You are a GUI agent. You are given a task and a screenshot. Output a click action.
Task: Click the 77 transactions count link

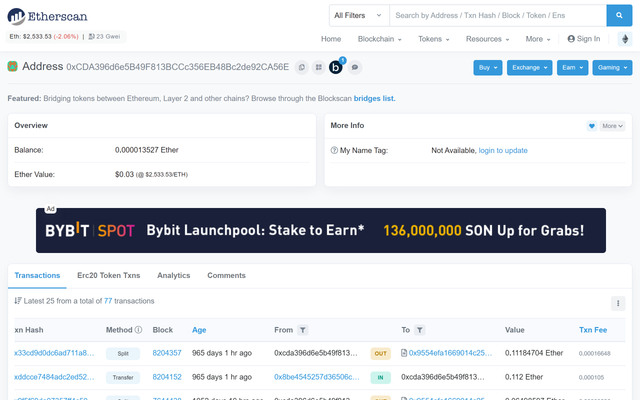[x=108, y=301]
